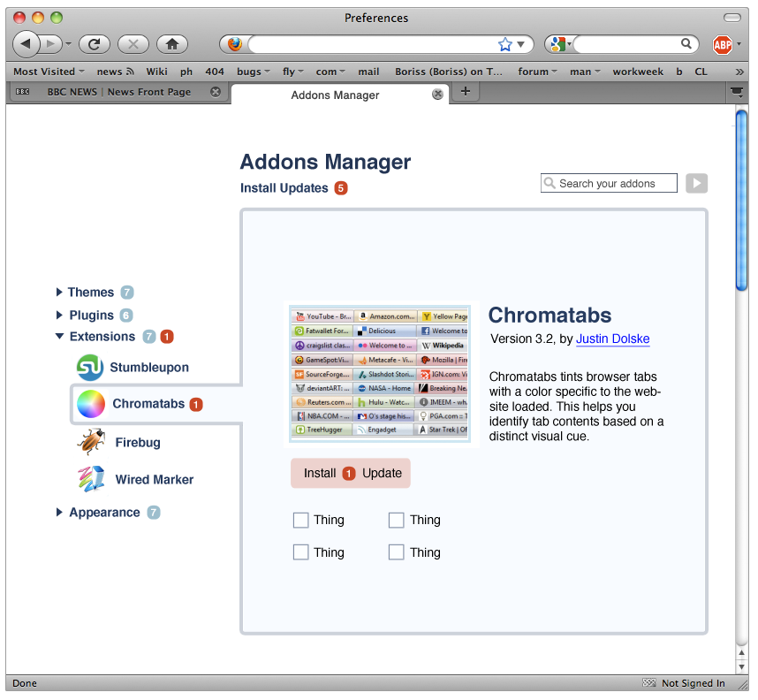The image size is (758, 700).
Task: Expand the Plugins category
Action: click(x=59, y=315)
